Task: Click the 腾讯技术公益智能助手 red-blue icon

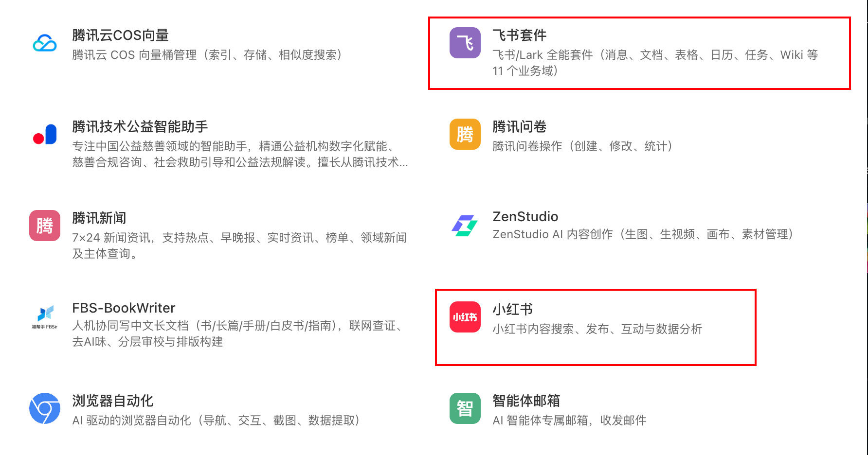Action: coord(45,134)
